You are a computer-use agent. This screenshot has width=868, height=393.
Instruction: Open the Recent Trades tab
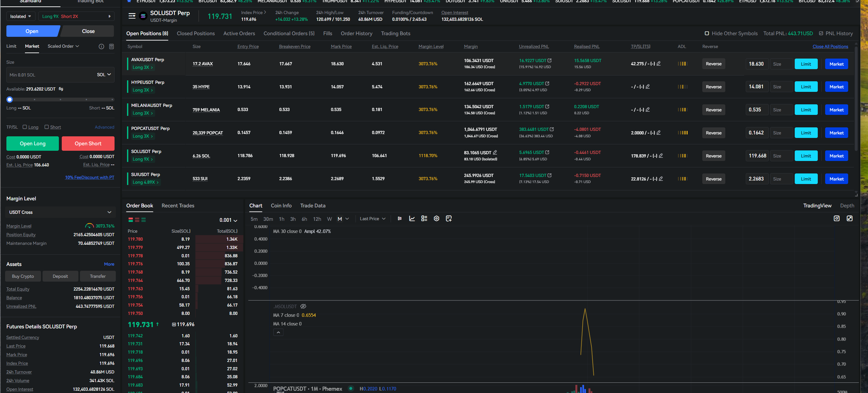coord(178,205)
